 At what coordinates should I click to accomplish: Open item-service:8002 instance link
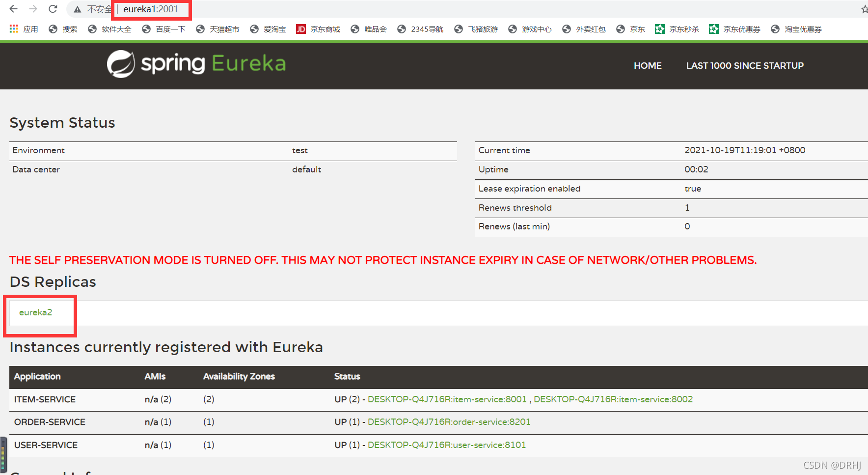tap(613, 399)
